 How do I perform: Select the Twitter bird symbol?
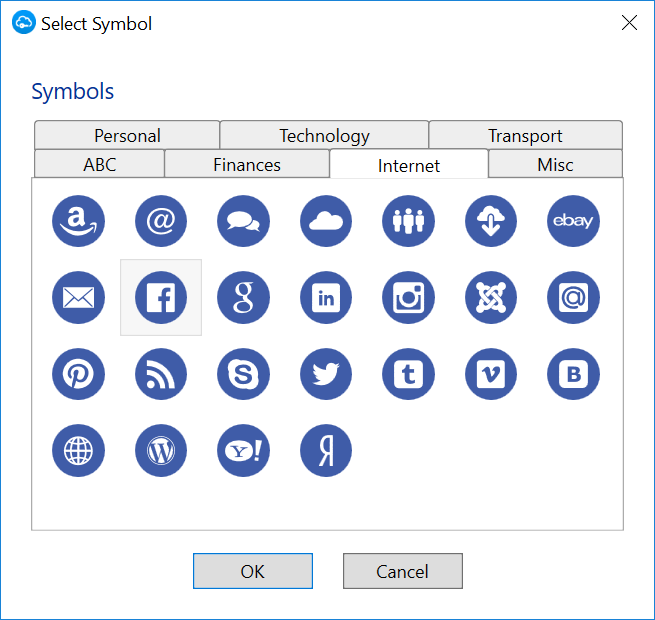[x=326, y=374]
